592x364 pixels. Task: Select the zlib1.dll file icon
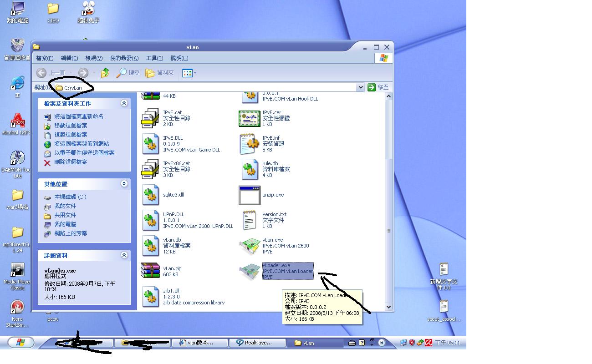pos(150,297)
